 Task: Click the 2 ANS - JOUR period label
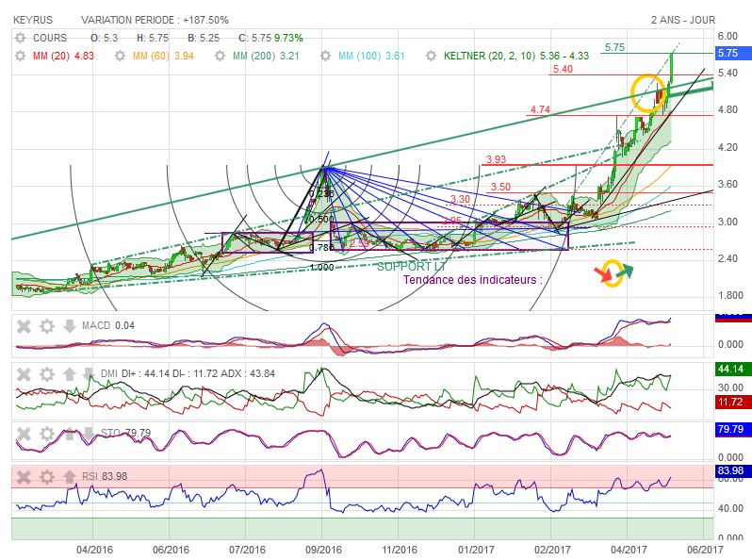point(683,20)
